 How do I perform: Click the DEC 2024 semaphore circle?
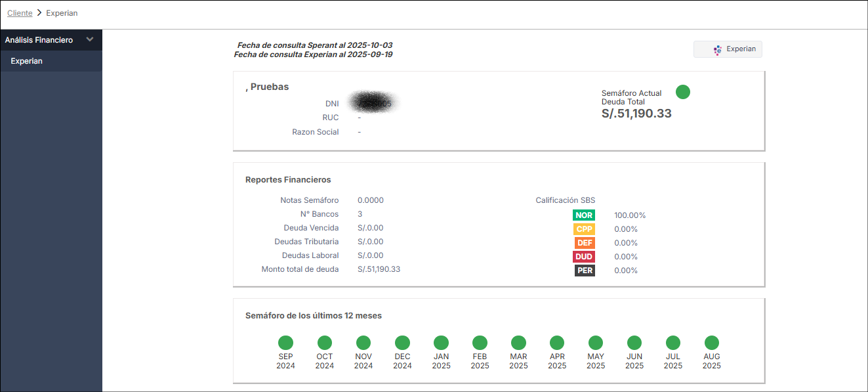point(402,343)
